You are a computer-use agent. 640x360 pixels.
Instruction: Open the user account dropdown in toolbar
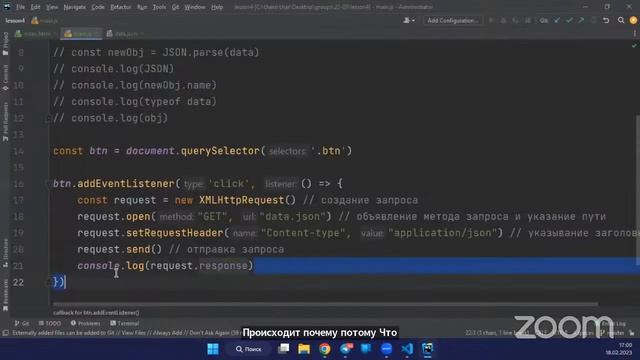pos(409,20)
